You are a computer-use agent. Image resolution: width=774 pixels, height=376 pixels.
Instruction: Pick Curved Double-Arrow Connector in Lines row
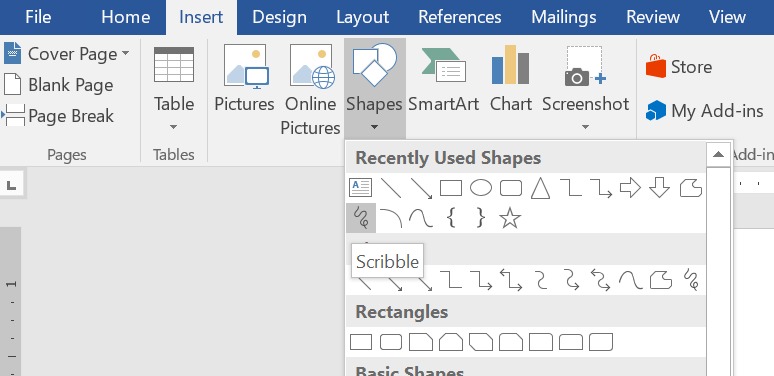pos(601,280)
